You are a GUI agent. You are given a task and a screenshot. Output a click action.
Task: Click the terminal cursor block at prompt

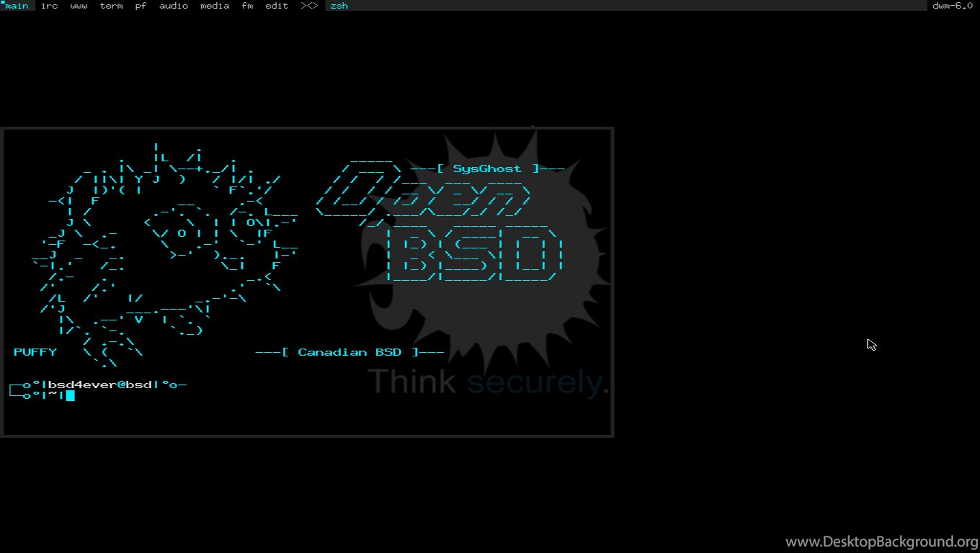click(71, 395)
